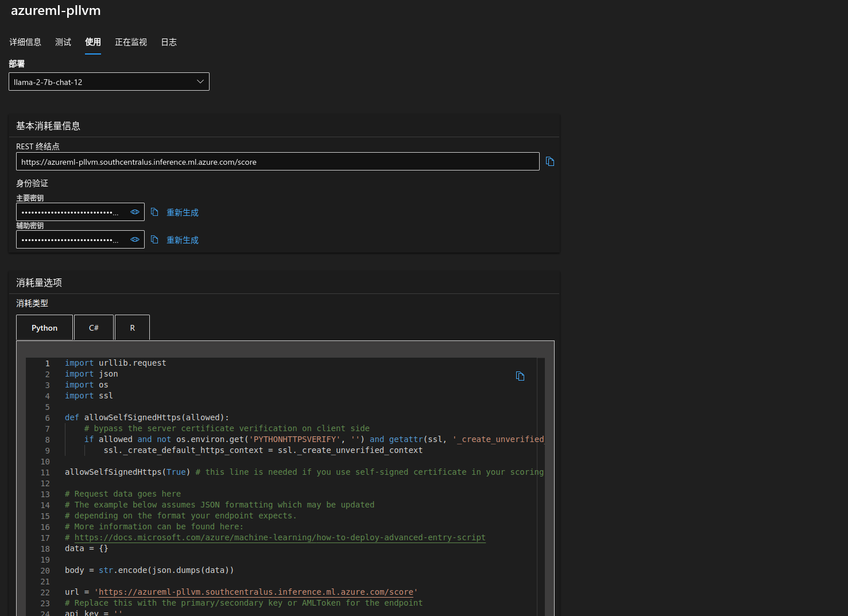Open the docs.microsoft.com link in code

point(280,537)
